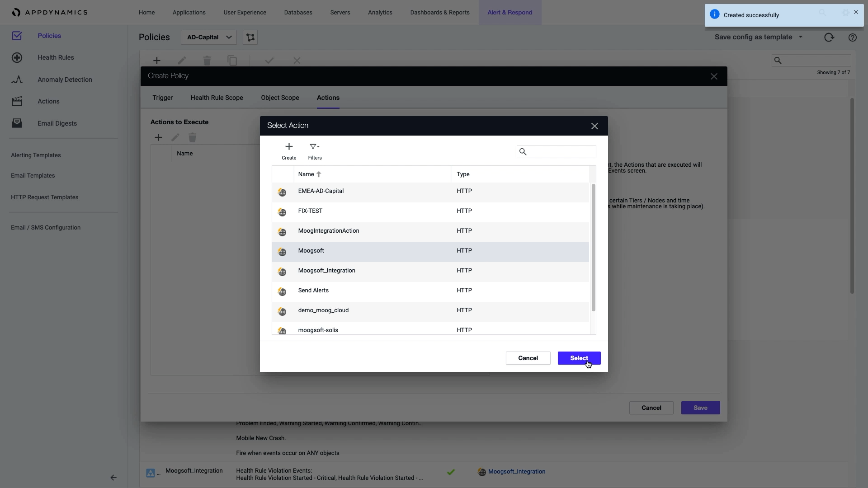The image size is (868, 488).
Task: Click the Select Action list scrollbar
Action: (593, 248)
